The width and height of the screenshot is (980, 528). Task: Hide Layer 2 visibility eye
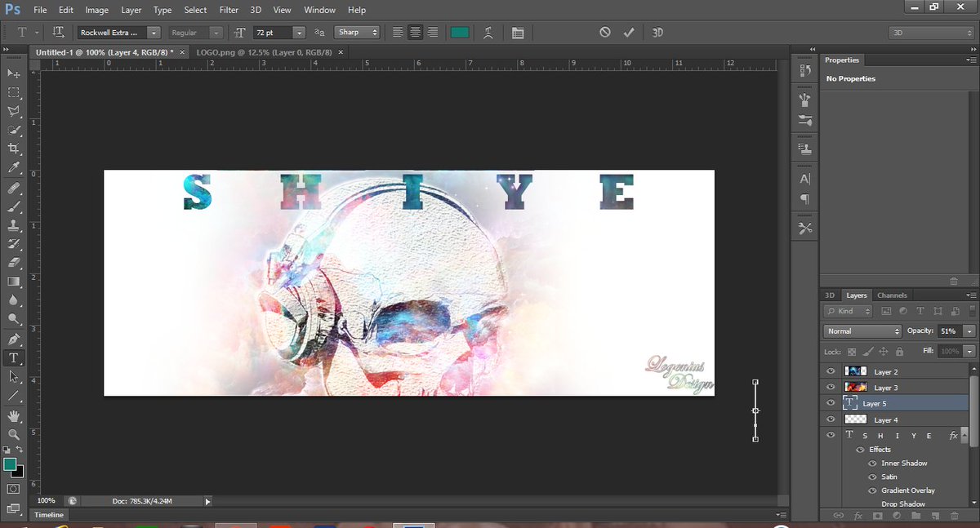pos(831,371)
